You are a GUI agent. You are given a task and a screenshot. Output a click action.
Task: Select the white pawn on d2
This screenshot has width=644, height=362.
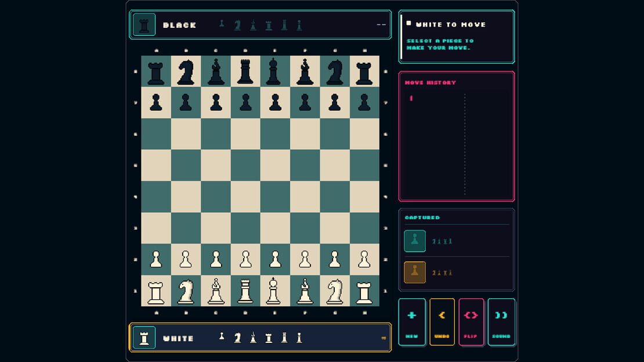tap(245, 259)
